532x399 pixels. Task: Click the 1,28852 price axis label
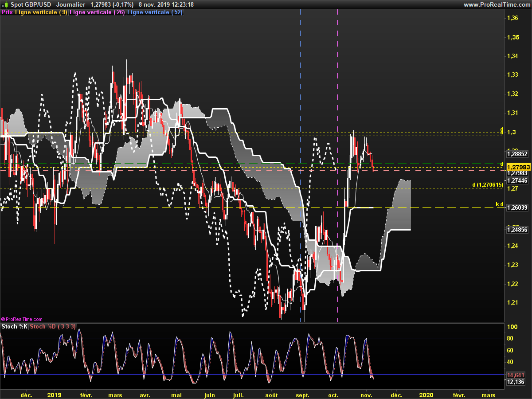[517, 154]
